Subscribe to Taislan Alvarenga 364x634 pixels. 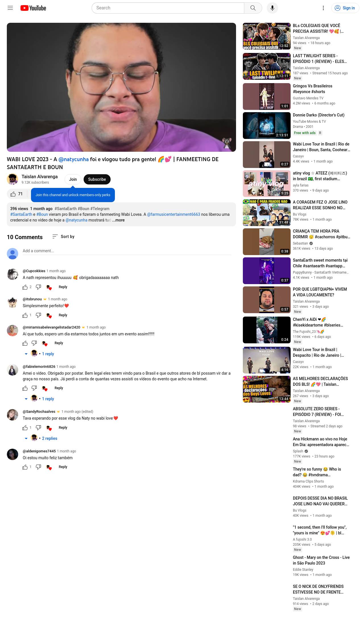tap(97, 179)
